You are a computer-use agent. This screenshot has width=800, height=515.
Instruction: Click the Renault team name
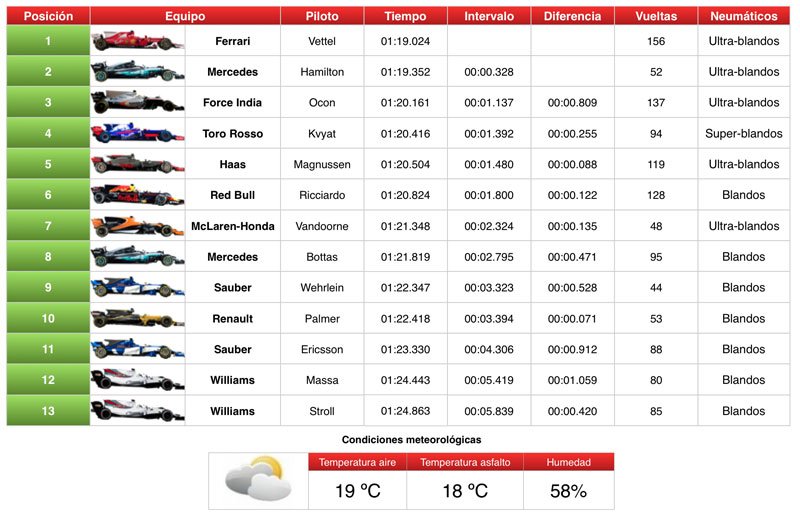(x=233, y=318)
